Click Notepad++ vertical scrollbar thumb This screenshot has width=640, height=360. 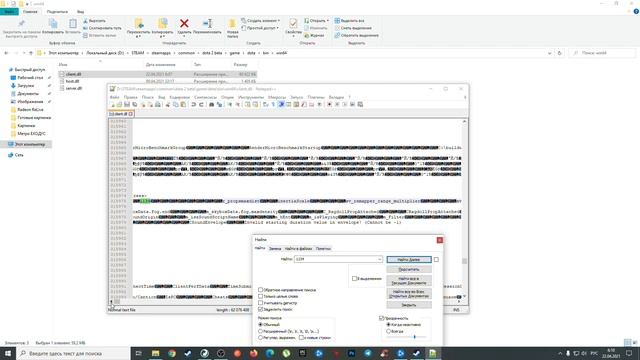[x=464, y=261]
